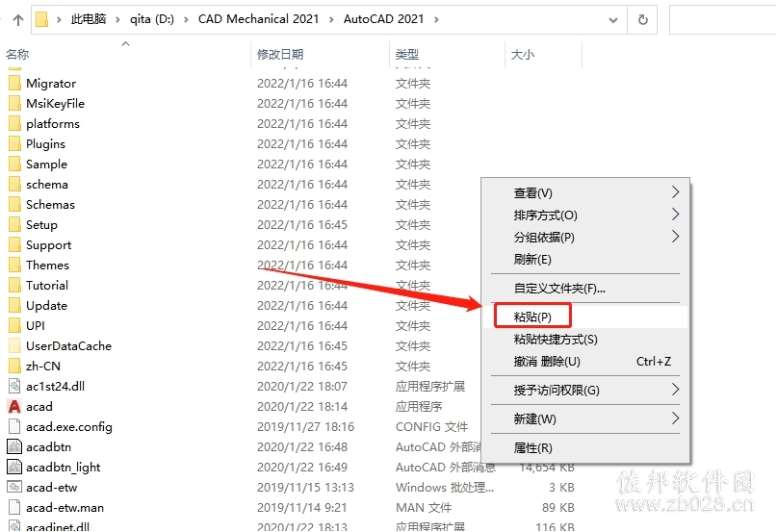Screen dimensions: 777x532
Task: Sort by 名称 column header
Action: (x=126, y=54)
